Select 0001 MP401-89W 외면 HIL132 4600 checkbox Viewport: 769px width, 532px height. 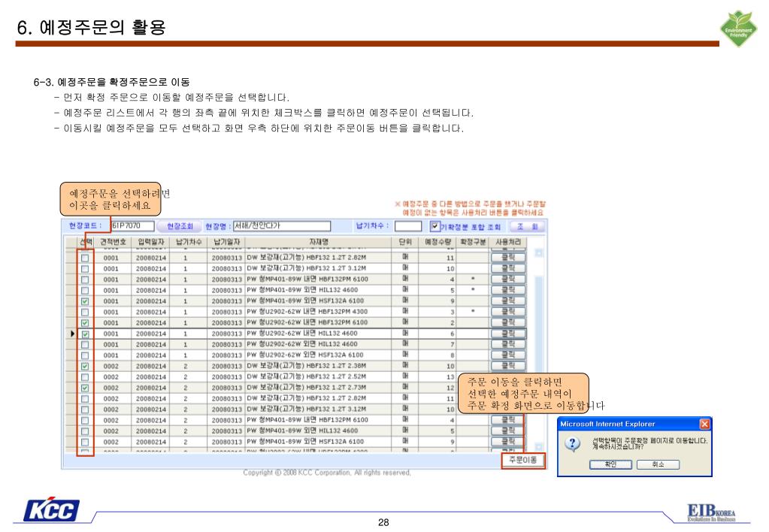pos(85,290)
